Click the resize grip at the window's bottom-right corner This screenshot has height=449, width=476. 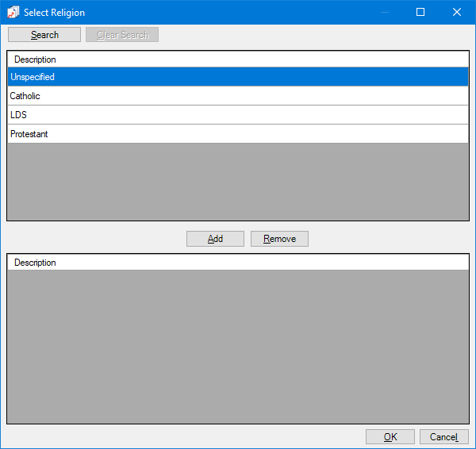[x=472, y=445]
